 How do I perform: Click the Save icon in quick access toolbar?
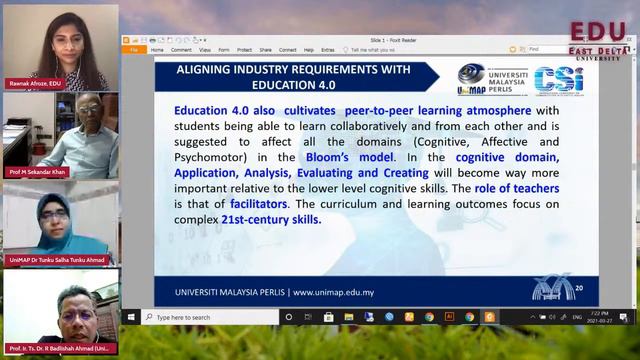[144, 40]
